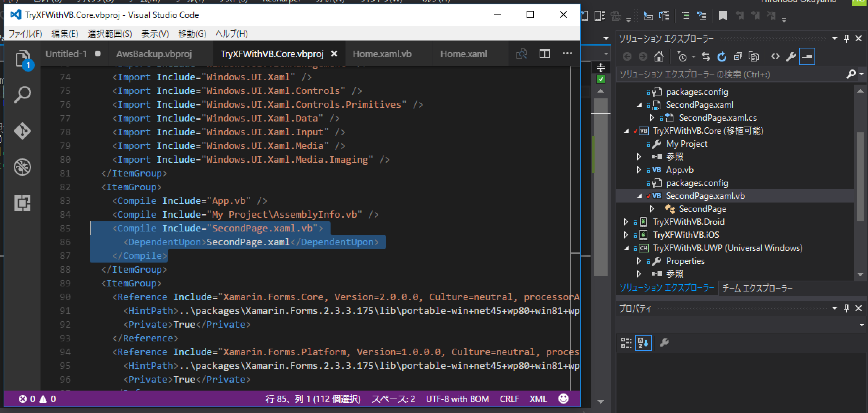Open the Search view in VS Code activity bar
The height and width of the screenshot is (413, 868).
tap(22, 95)
